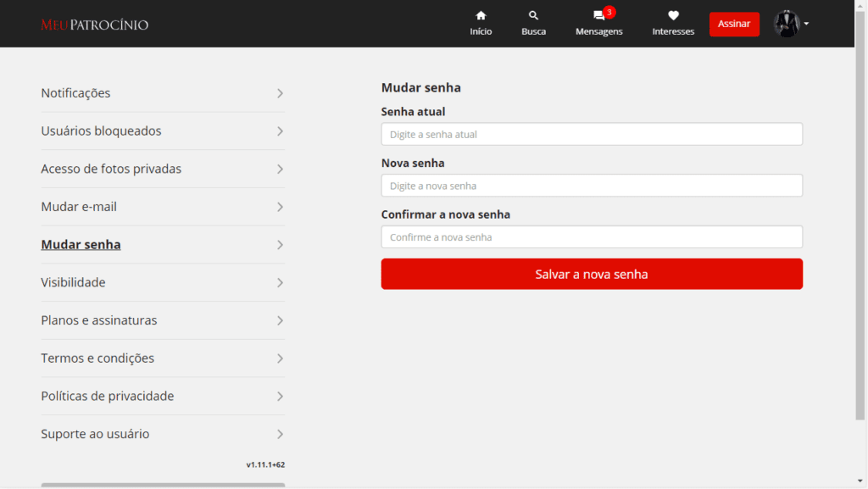Click the red message count badge
The height and width of the screenshot is (489, 868).
[x=609, y=12]
